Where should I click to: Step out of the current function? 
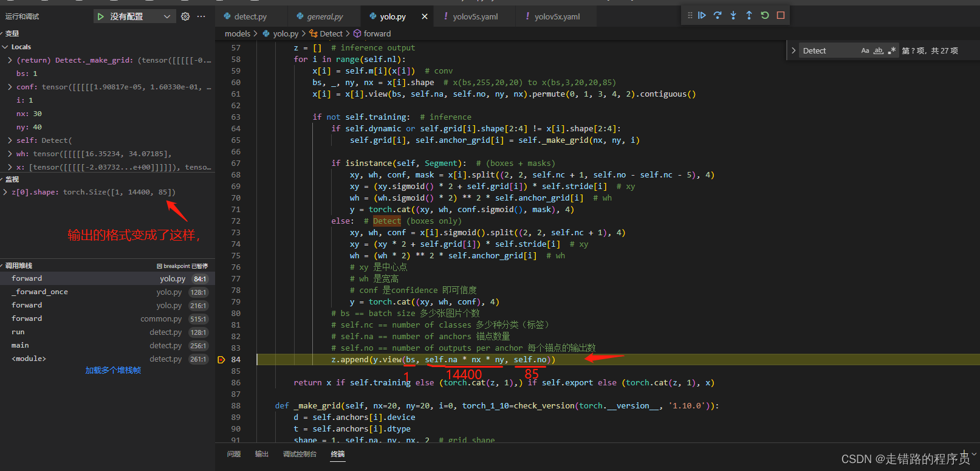click(x=749, y=15)
